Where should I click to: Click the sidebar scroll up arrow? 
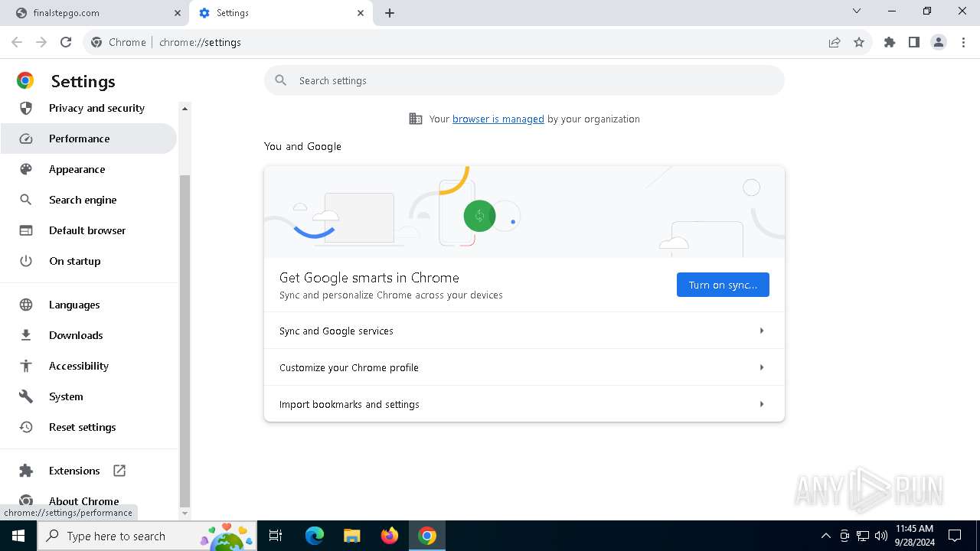pos(185,109)
